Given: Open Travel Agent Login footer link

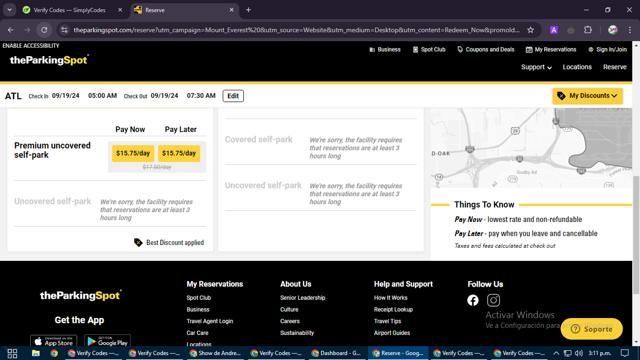Looking at the screenshot, I should point(210,321).
